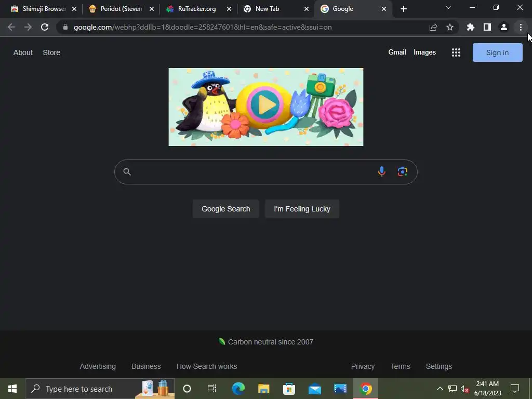Click the Type here to search box
Viewport: 532px width, 399px height.
100,389
